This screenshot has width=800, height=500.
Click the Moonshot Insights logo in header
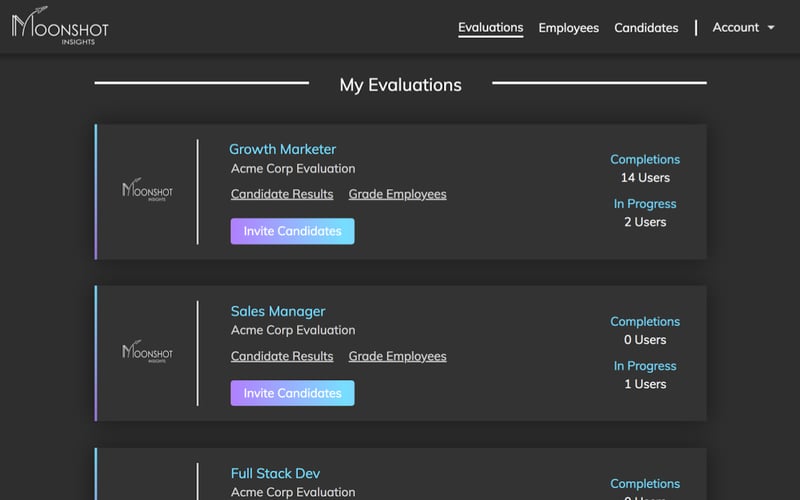(x=60, y=26)
